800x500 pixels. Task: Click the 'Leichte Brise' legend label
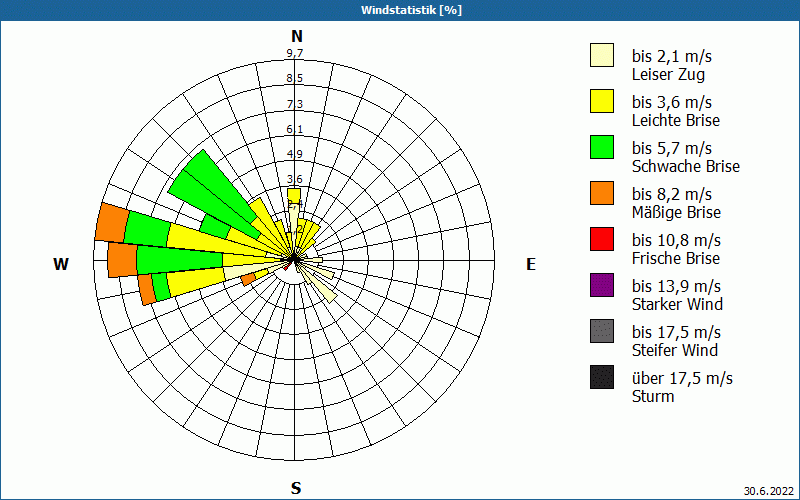point(676,120)
